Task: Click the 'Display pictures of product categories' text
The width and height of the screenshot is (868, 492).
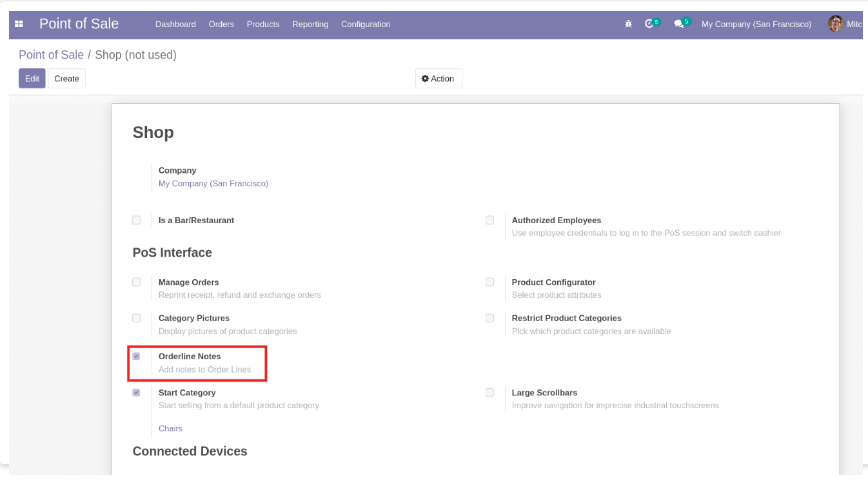Action: pyautogui.click(x=228, y=331)
